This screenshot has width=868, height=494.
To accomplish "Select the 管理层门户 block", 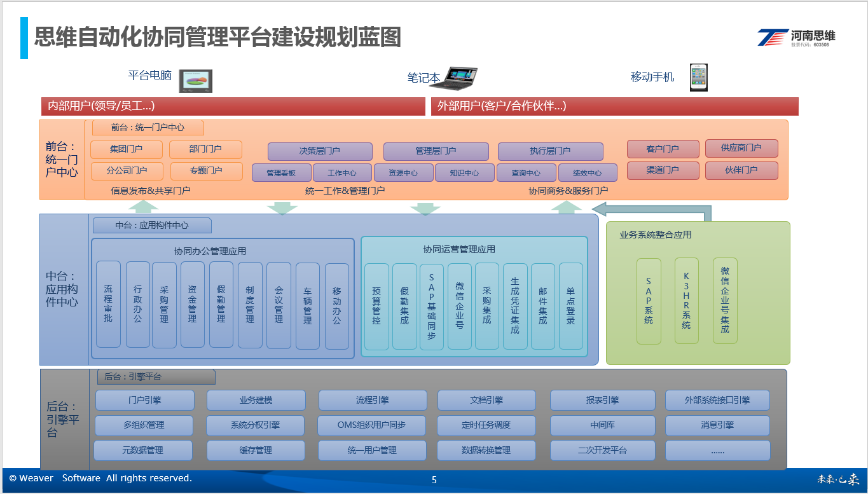I will coord(436,151).
